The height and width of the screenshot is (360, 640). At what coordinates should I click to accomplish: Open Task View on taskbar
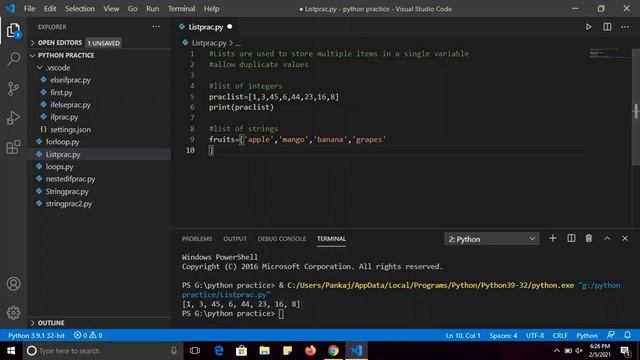coord(195,351)
